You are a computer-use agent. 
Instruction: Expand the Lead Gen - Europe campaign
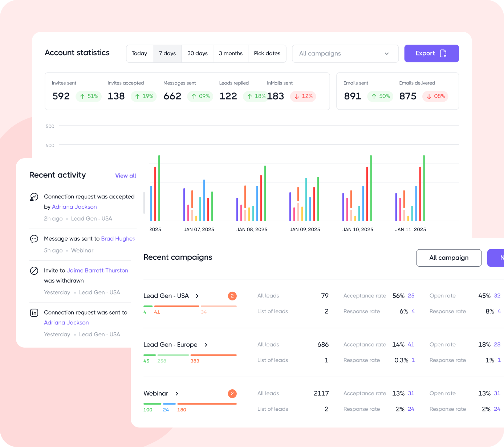[206, 345]
